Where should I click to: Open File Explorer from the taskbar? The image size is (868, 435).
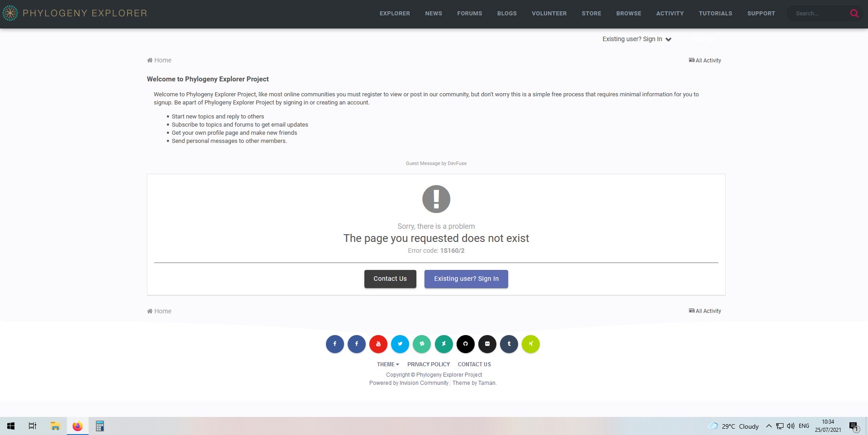pyautogui.click(x=55, y=426)
